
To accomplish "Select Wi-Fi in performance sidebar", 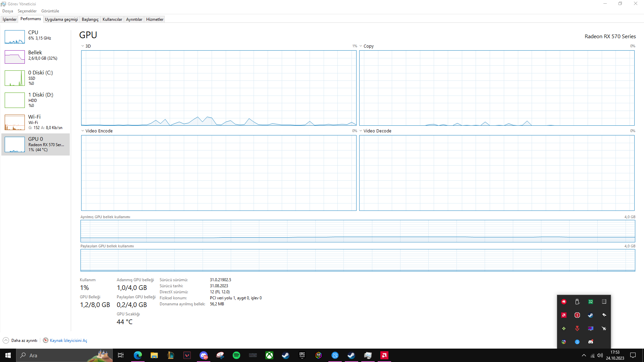I will pos(15,122).
